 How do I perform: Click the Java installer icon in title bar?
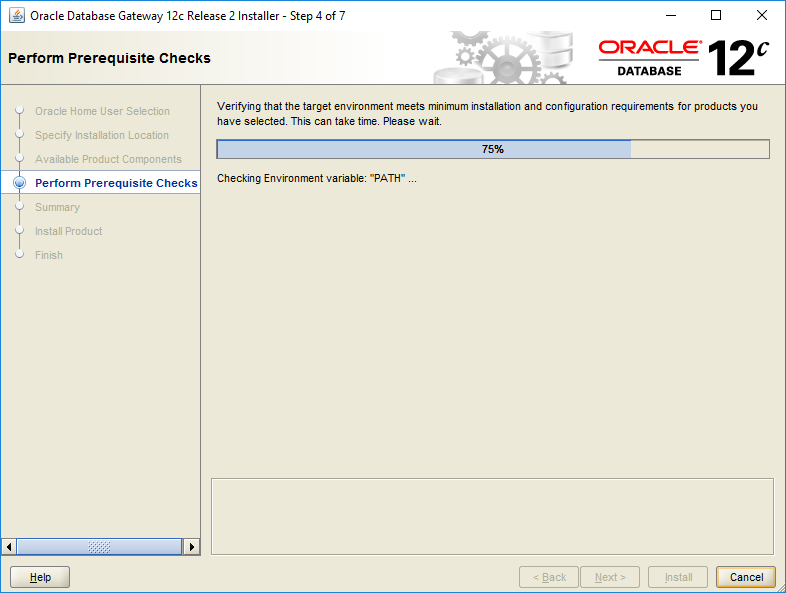coord(17,16)
